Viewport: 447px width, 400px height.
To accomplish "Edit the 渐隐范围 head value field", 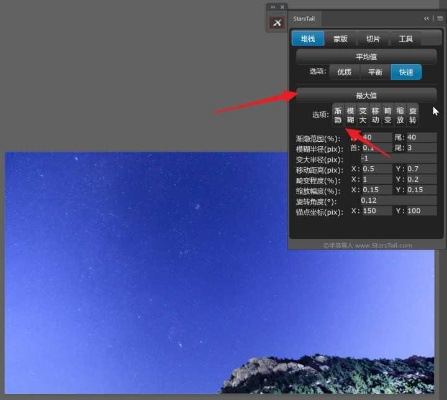I will tap(377, 137).
